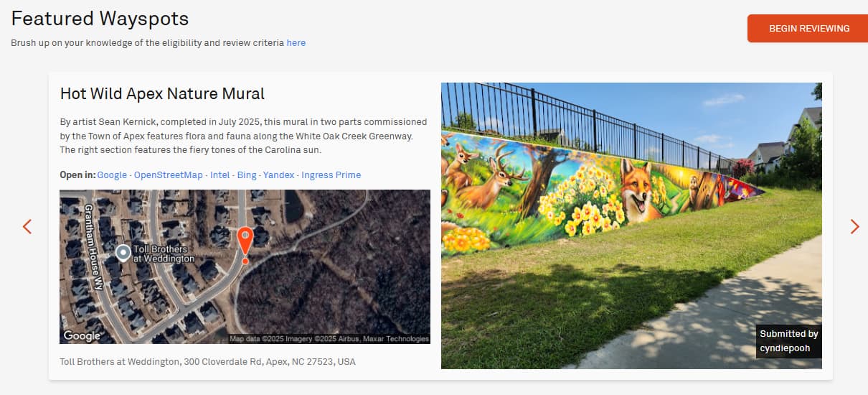The width and height of the screenshot is (868, 395).
Task: Start reviewing with Begin Reviewing button
Action: click(808, 29)
